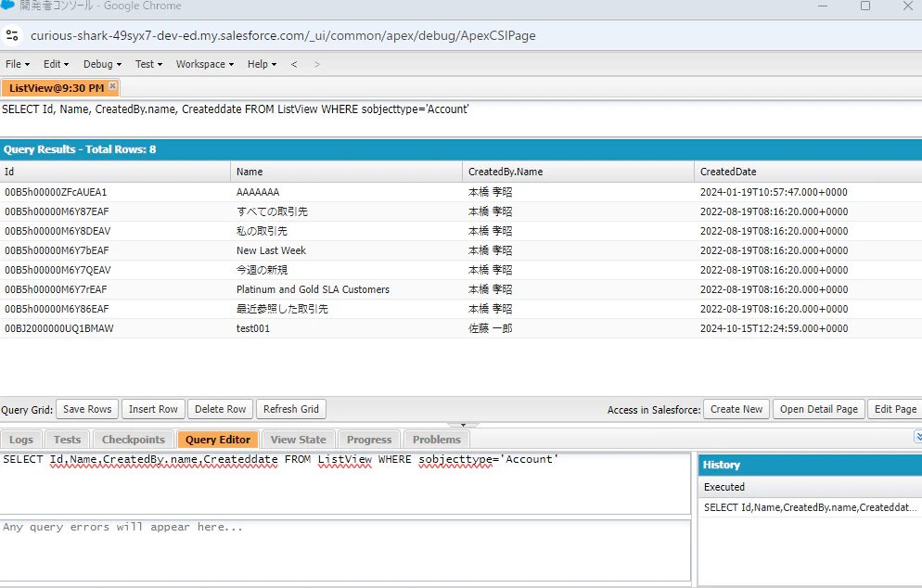Click the Id column header
922x588 pixels.
tap(115, 172)
